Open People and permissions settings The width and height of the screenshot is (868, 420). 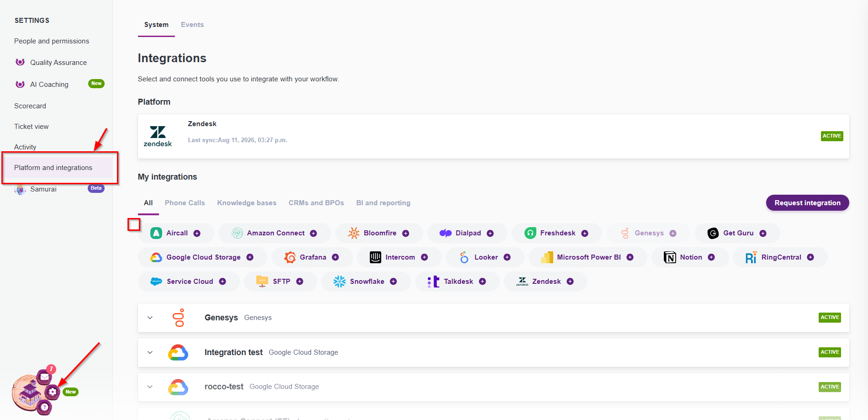52,41
